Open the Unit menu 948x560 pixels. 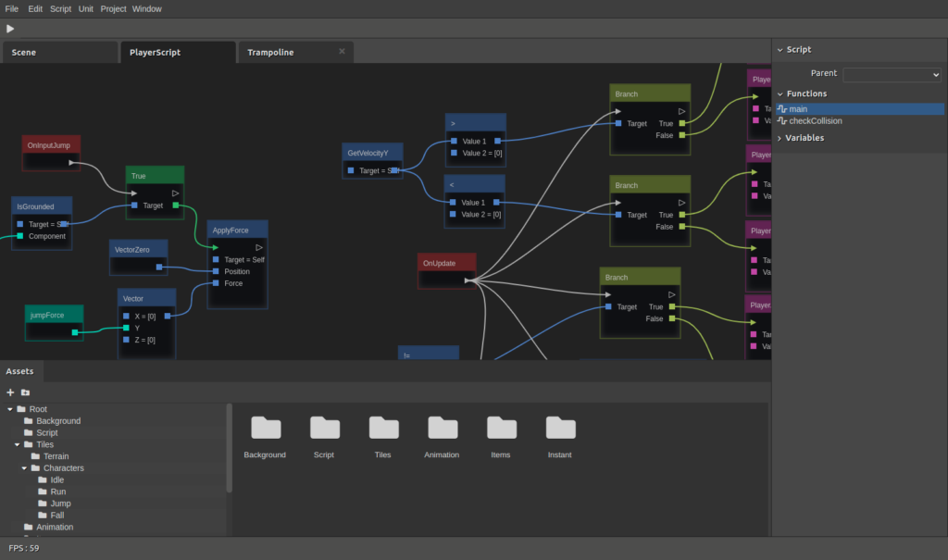[86, 8]
